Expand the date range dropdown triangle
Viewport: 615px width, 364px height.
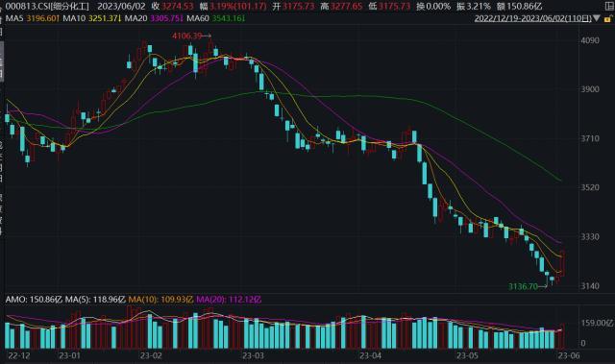click(597, 18)
